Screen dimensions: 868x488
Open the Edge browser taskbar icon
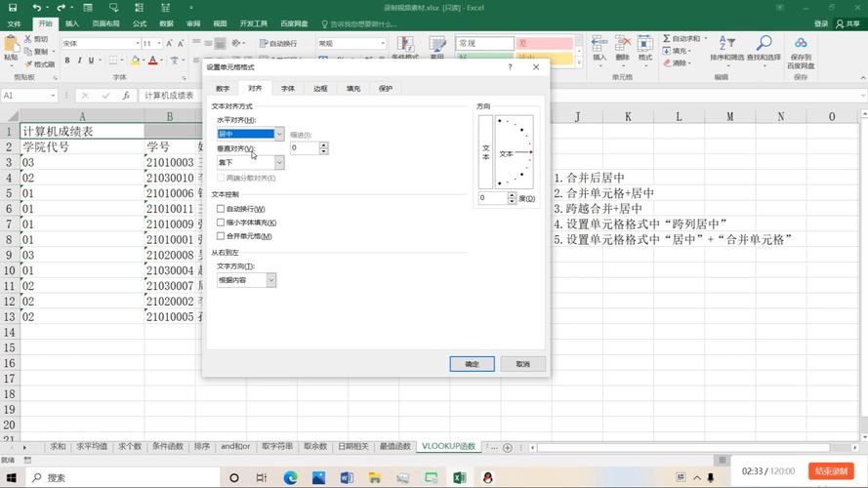pyautogui.click(x=290, y=477)
